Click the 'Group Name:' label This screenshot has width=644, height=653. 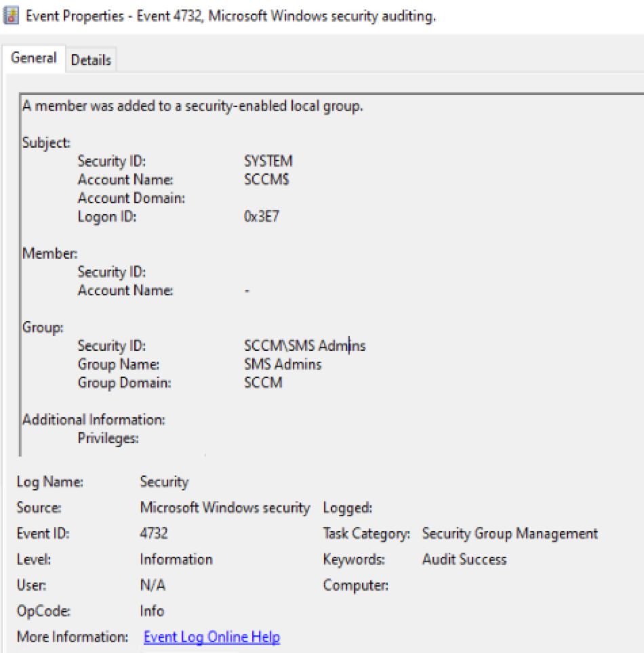119,364
